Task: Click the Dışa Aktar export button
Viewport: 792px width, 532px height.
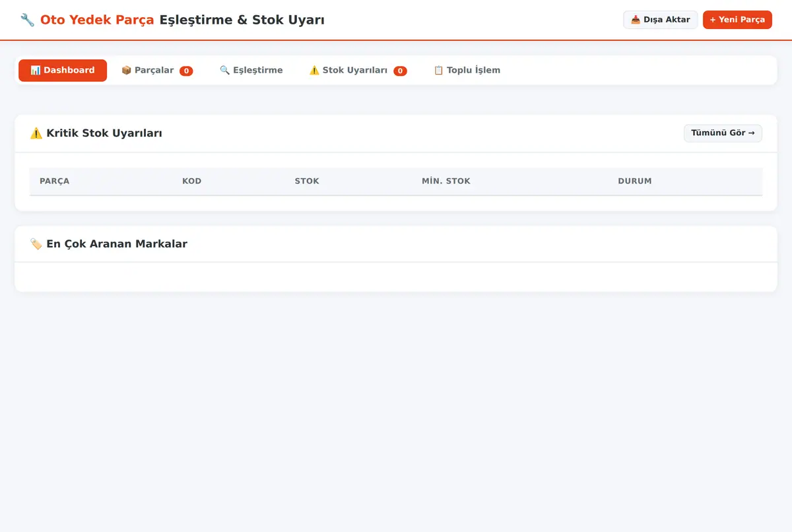Action: point(661,20)
